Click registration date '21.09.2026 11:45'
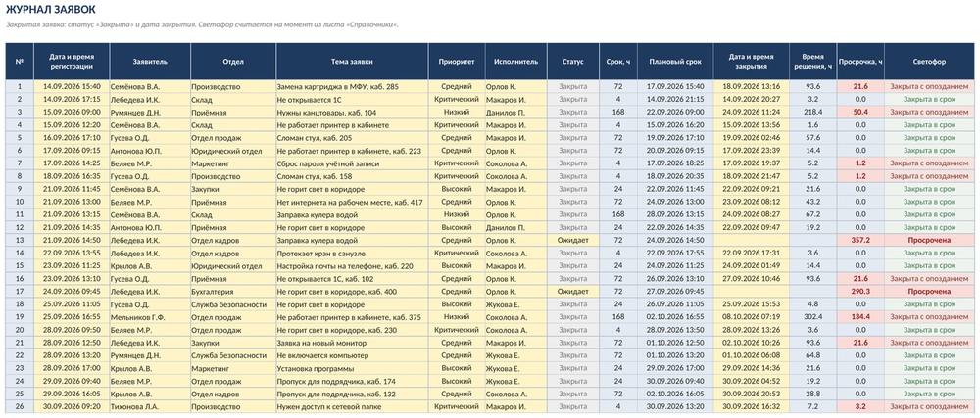980x418 pixels. (x=72, y=189)
